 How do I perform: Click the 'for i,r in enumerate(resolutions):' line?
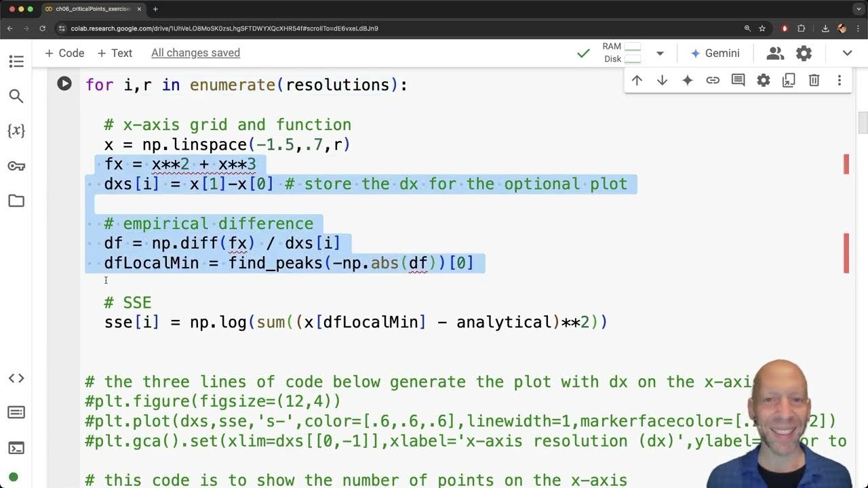(x=247, y=85)
